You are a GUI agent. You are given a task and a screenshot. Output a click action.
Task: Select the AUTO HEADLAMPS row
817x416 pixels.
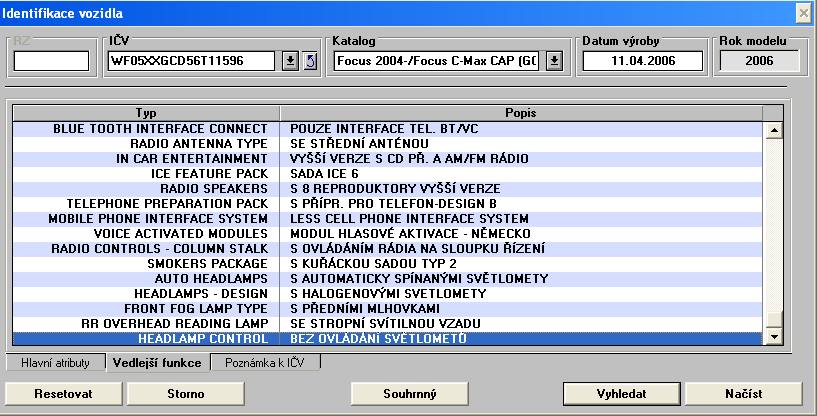click(146, 278)
